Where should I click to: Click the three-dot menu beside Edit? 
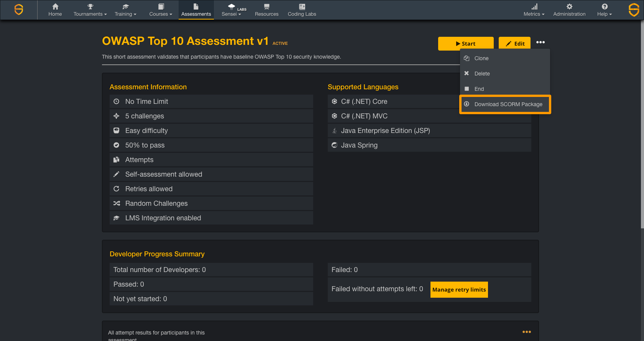tap(540, 42)
